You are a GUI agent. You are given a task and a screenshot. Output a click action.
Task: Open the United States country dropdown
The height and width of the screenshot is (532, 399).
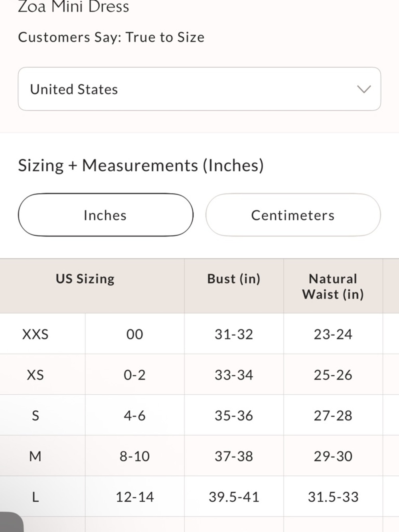[199, 89]
